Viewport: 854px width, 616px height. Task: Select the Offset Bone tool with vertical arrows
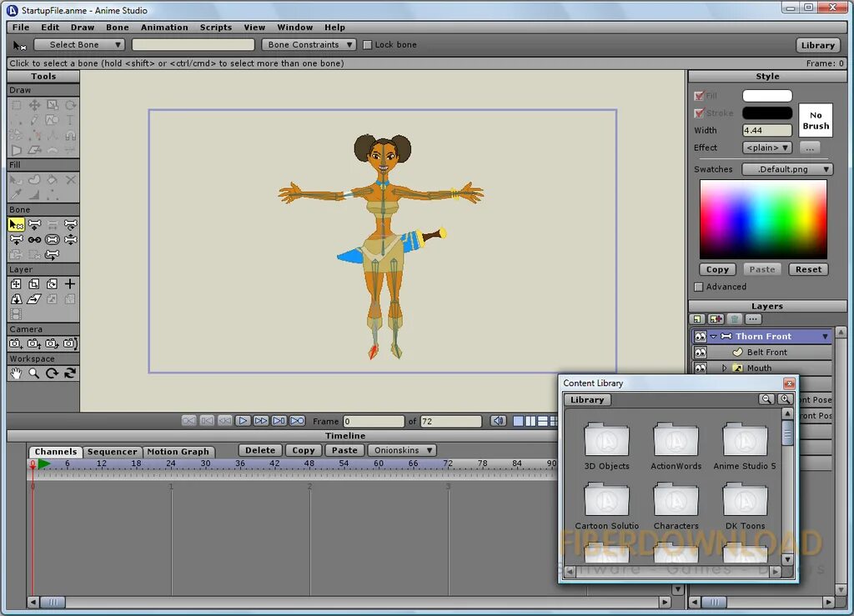tap(70, 239)
